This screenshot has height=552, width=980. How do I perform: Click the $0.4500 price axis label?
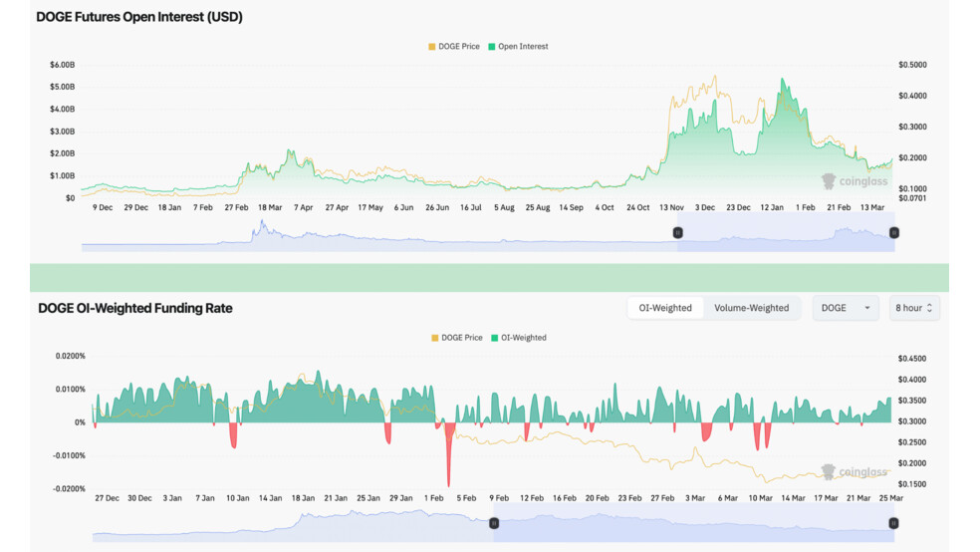(912, 359)
